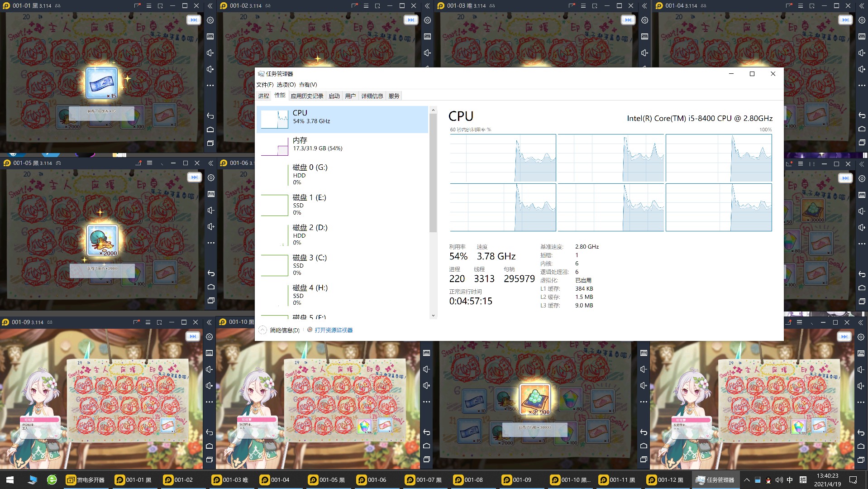Open 文件(F) menu in Task Manager

(265, 85)
